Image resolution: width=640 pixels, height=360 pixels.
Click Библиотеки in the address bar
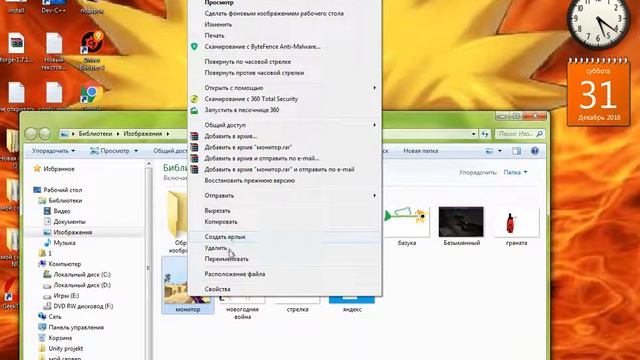coord(95,133)
